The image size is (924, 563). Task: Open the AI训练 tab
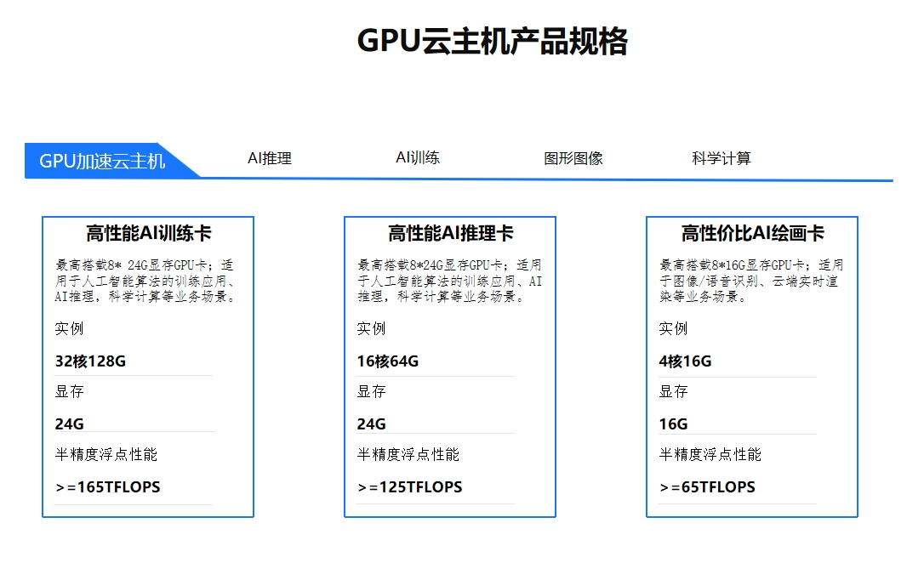click(418, 158)
